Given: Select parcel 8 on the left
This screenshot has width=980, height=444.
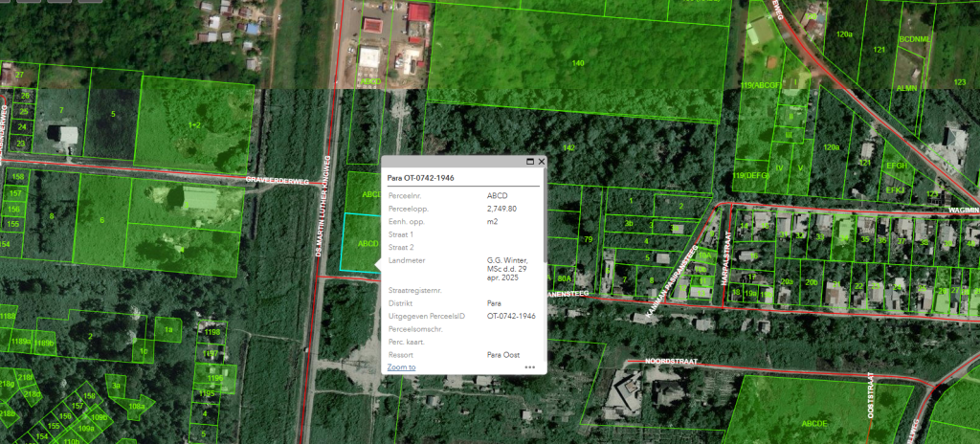Looking at the screenshot, I should tap(51, 216).
